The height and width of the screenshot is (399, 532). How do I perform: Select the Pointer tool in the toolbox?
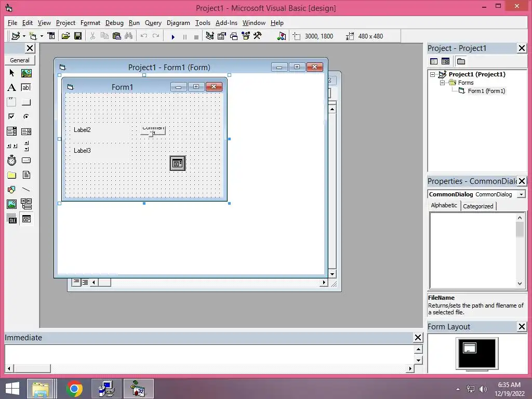coord(11,73)
